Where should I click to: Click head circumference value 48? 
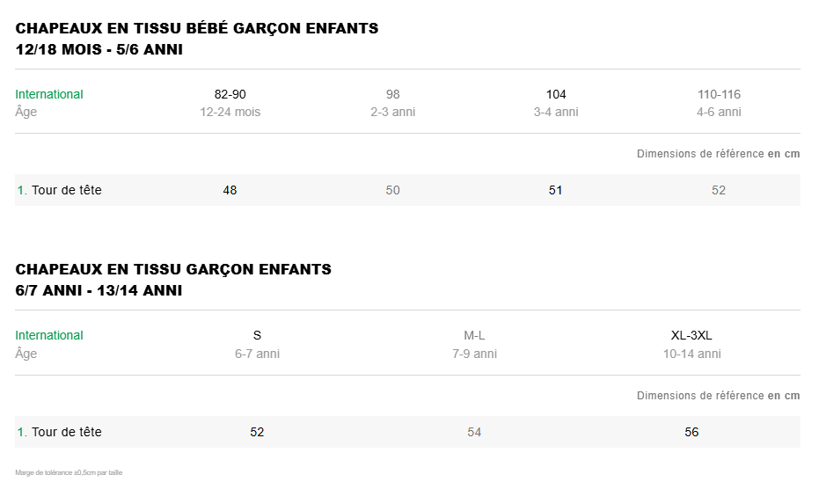230,190
